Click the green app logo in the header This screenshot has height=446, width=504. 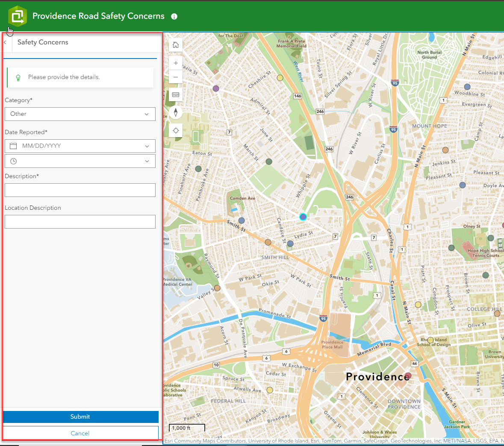coord(17,16)
